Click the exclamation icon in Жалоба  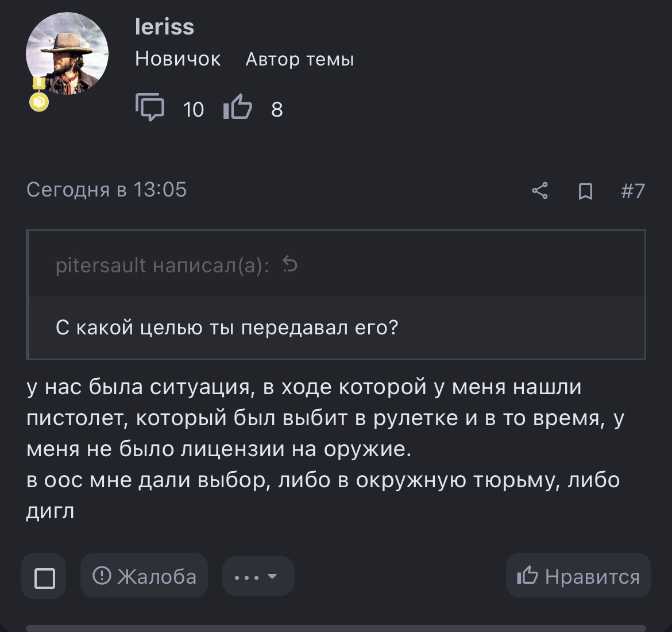[x=102, y=575]
